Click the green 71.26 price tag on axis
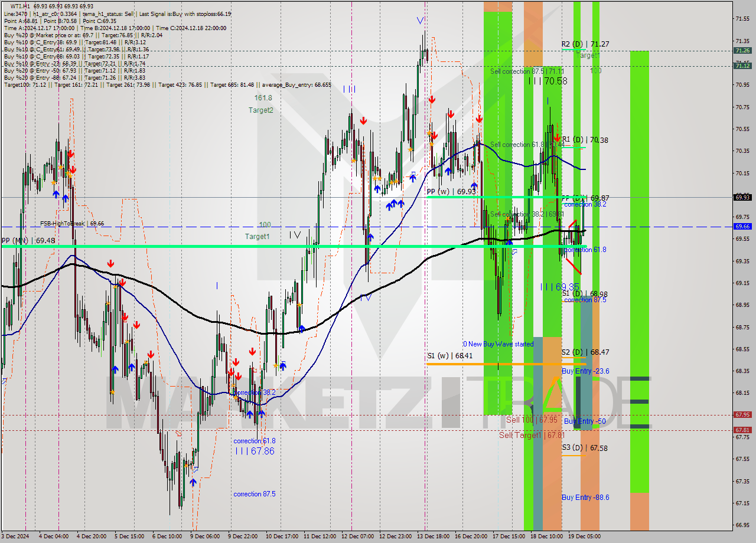Screen dimensions: 756x543 point(742,51)
